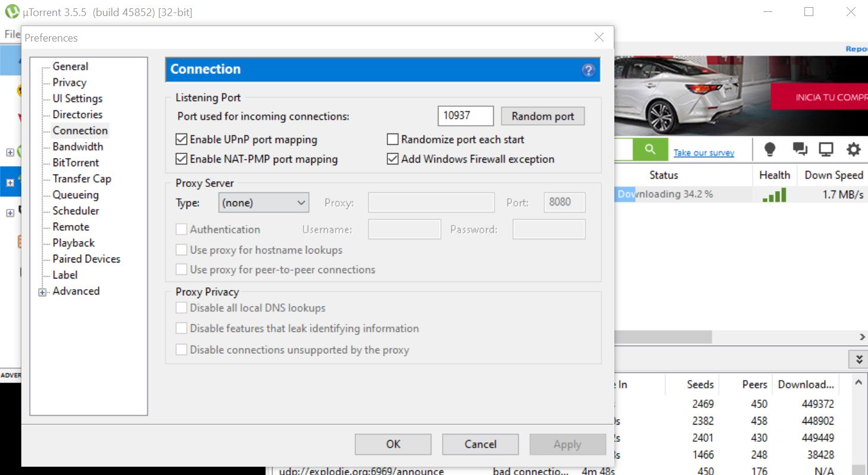
Task: Click the lightbulb icon in main toolbar
Action: point(770,150)
